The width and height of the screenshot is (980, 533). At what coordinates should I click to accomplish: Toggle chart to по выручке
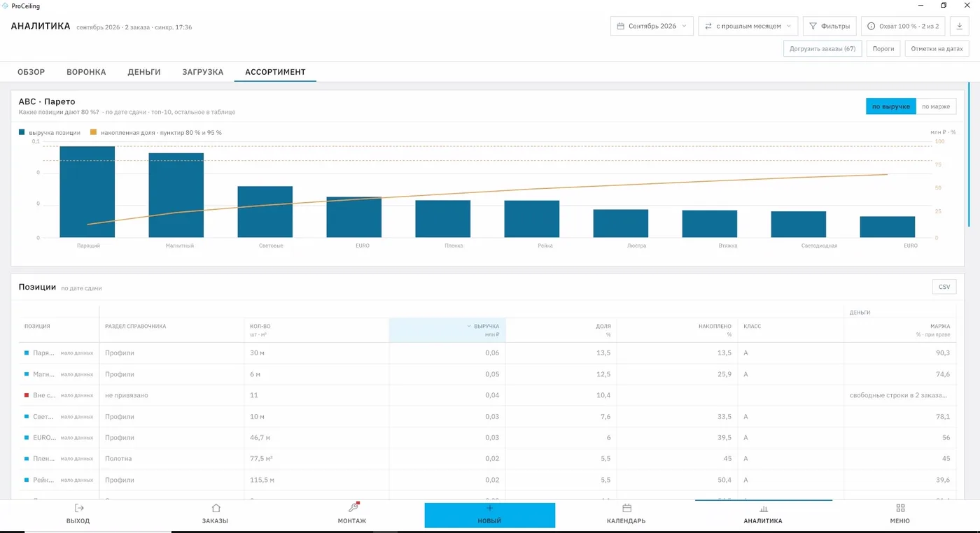890,106
